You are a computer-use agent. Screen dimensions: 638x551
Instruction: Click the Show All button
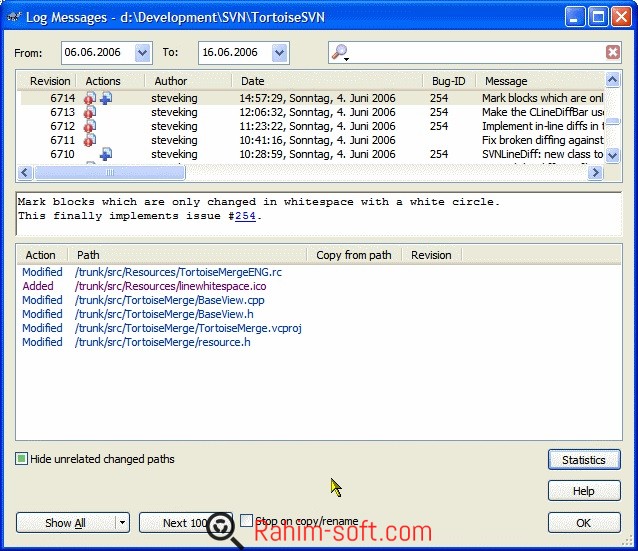pos(66,523)
